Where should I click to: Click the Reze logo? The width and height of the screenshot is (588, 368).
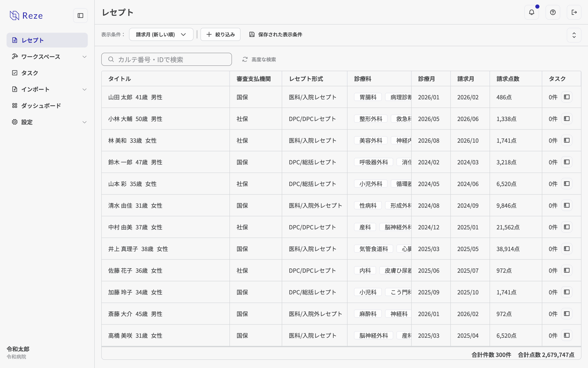click(x=26, y=16)
